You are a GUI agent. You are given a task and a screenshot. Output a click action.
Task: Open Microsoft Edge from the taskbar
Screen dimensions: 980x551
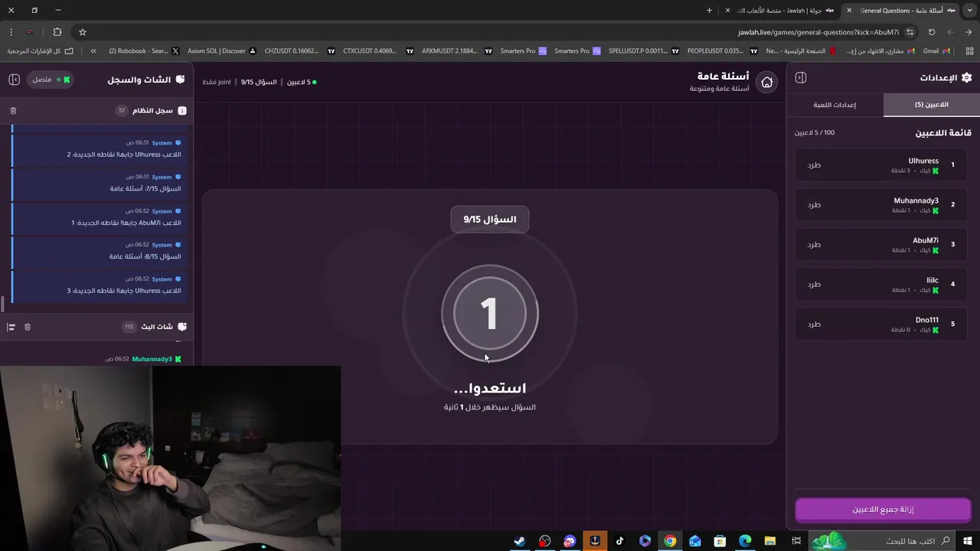point(745,541)
